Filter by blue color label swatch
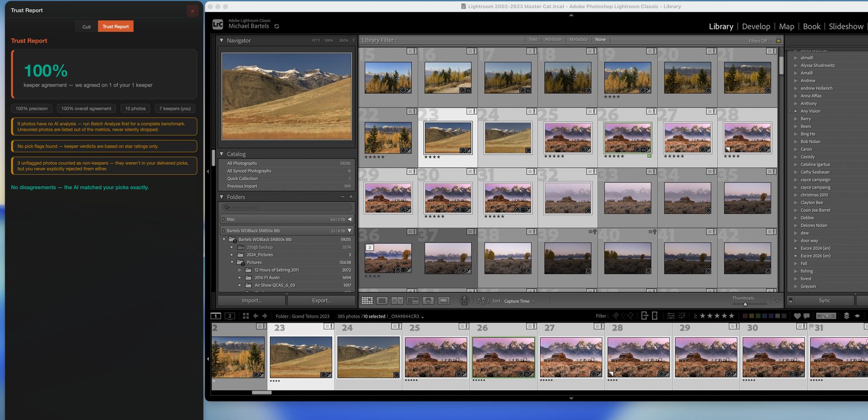 pyautogui.click(x=764, y=316)
